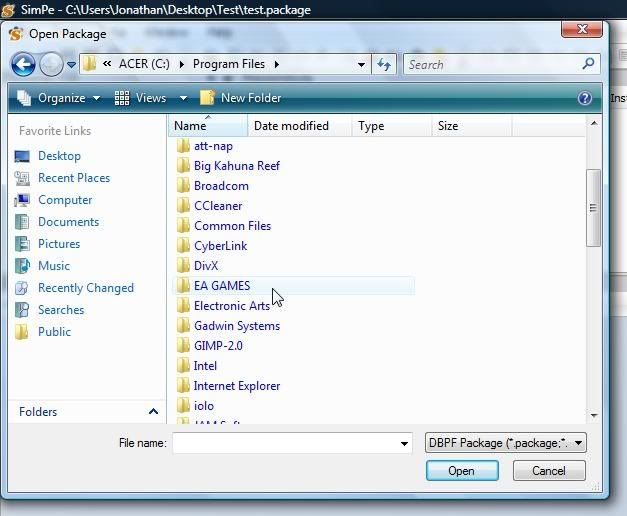The width and height of the screenshot is (627, 516).
Task: Open the DBPF Package file type dropdown
Action: pyautogui.click(x=506, y=443)
